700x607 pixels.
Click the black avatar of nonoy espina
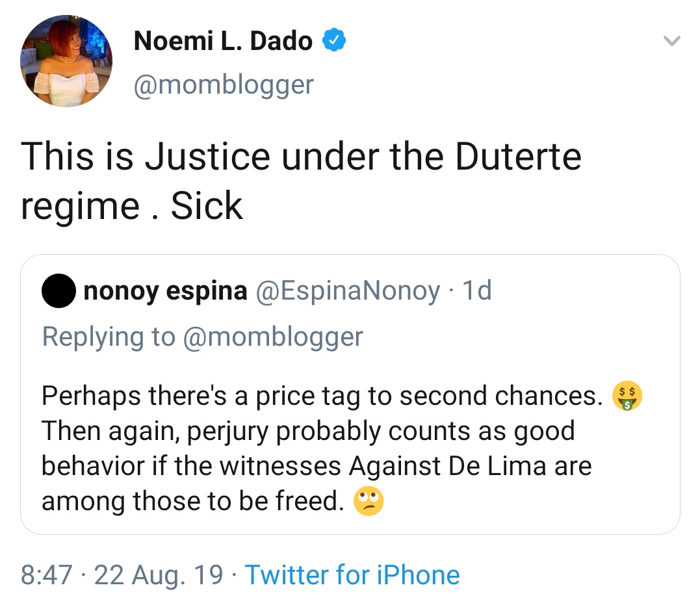coord(59,291)
